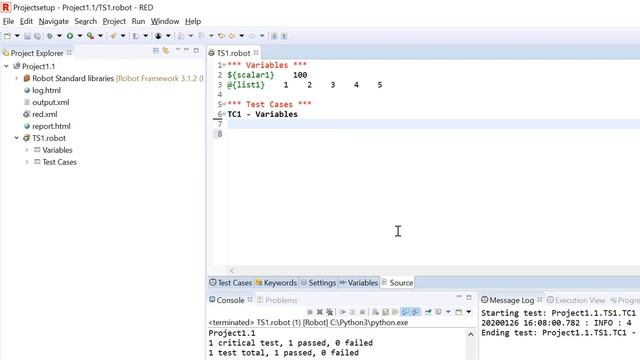Screen dimensions: 640x360
Task: Open Search menu
Action: [85, 21]
